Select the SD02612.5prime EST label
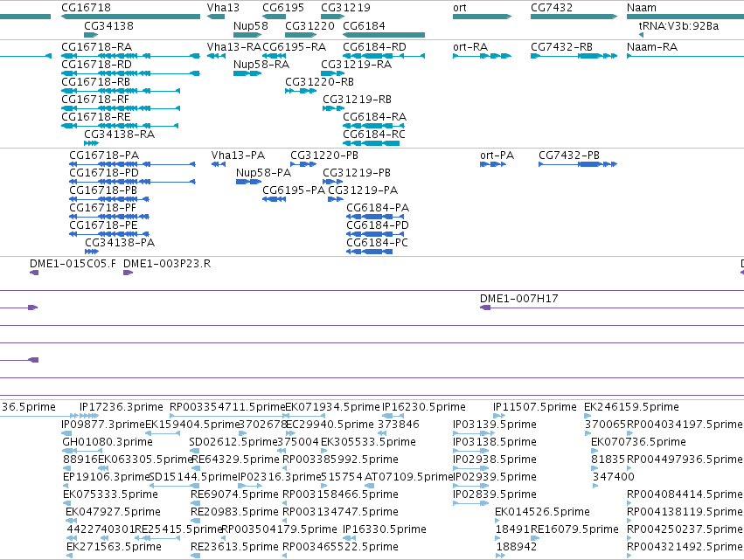This screenshot has width=744, height=560. pyautogui.click(x=233, y=442)
